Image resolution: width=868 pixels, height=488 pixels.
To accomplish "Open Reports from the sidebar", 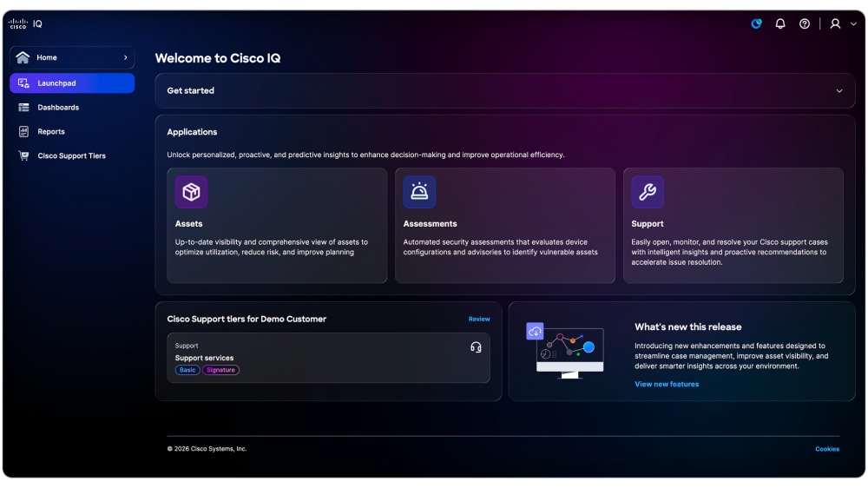I will click(51, 132).
